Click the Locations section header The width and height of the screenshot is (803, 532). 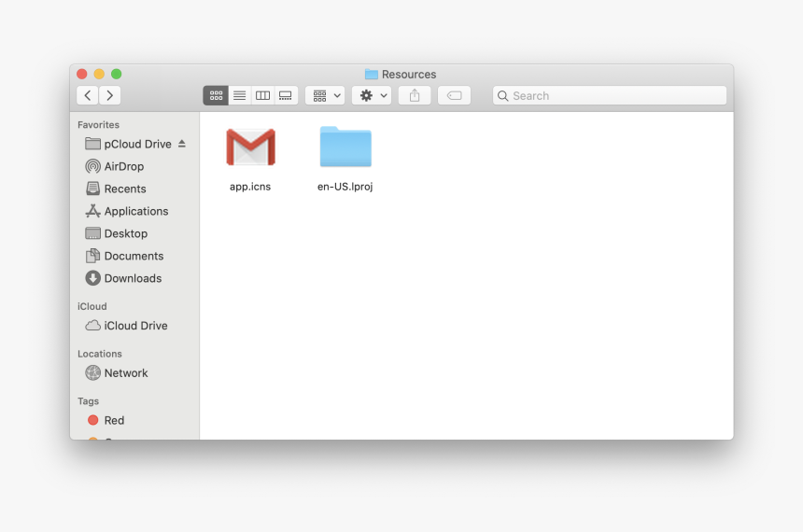[x=100, y=354]
